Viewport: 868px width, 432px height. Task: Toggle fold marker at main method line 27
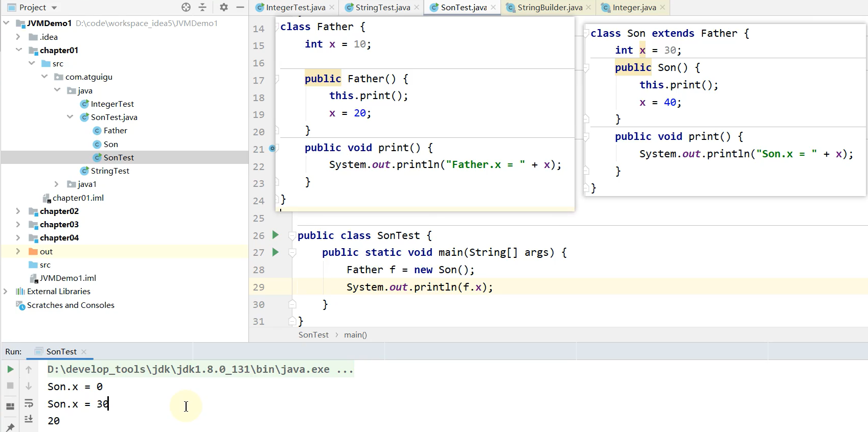pos(292,253)
